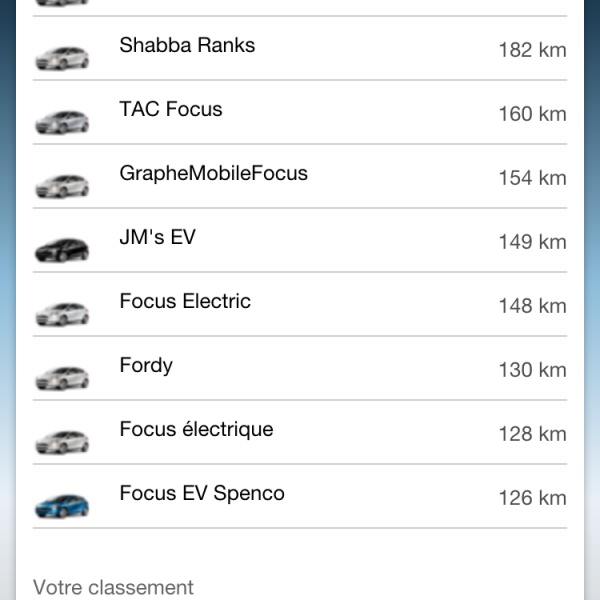Tap the car icon next to GrapheMobileFocus
Viewport: 600px width, 600px height.
[62, 185]
